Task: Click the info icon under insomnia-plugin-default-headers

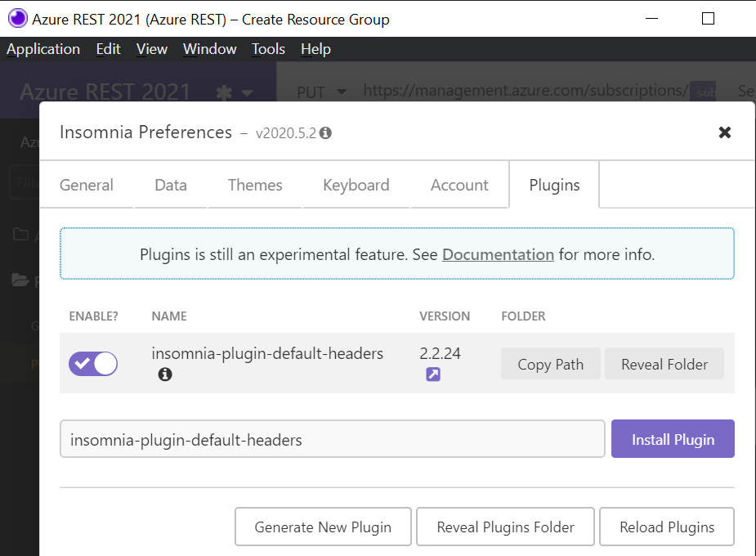Action: coord(165,374)
